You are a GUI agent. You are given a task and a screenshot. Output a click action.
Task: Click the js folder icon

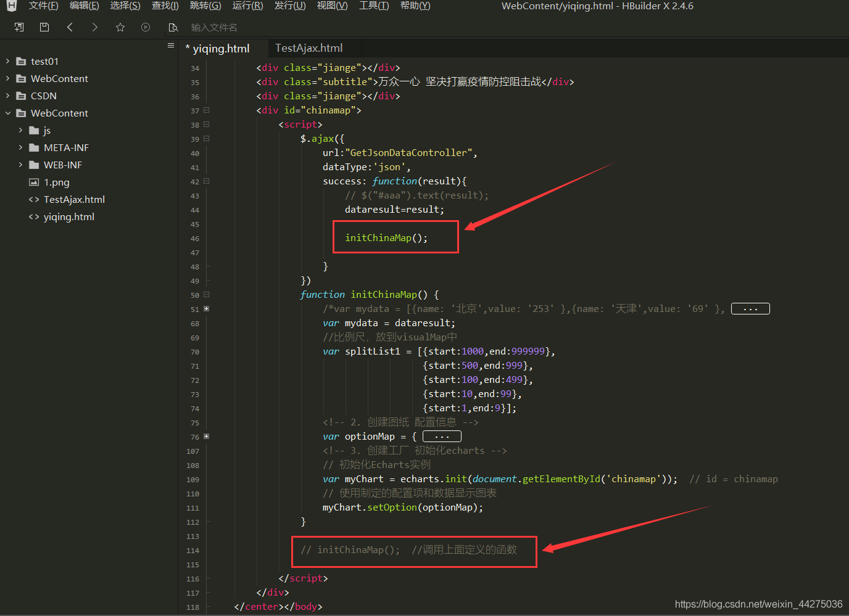[x=34, y=131]
